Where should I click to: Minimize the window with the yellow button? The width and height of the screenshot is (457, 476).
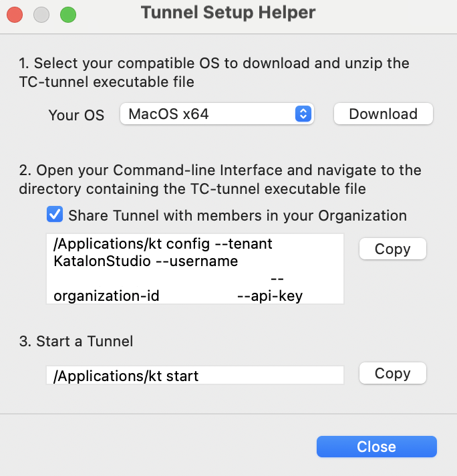tap(41, 14)
